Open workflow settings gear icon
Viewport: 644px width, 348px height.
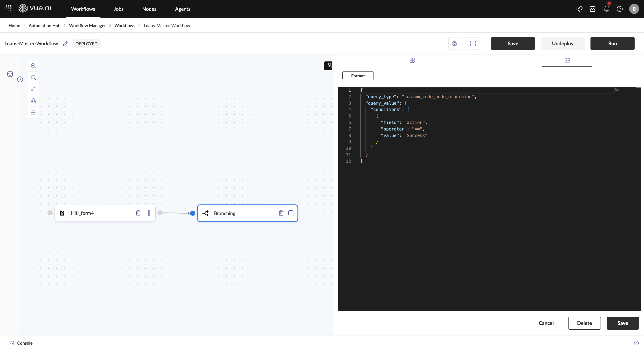455,43
